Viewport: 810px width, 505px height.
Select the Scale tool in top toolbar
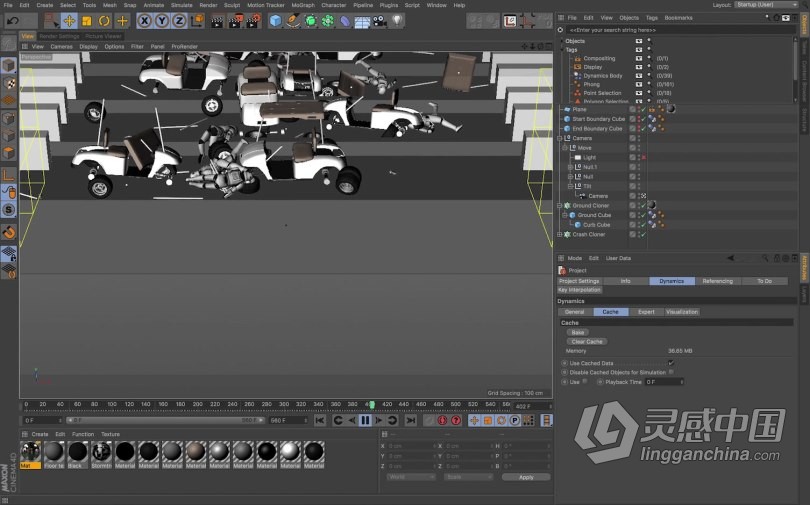click(x=86, y=21)
